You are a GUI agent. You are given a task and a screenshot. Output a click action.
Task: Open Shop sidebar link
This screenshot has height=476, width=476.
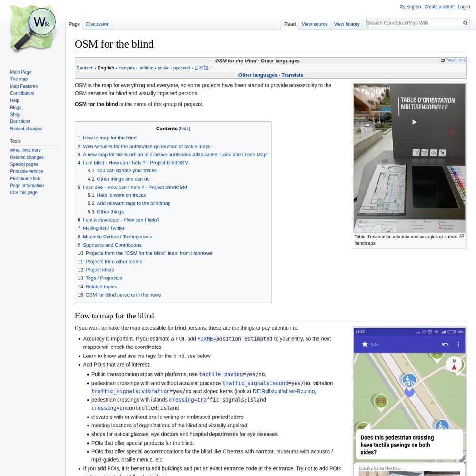coord(15,114)
